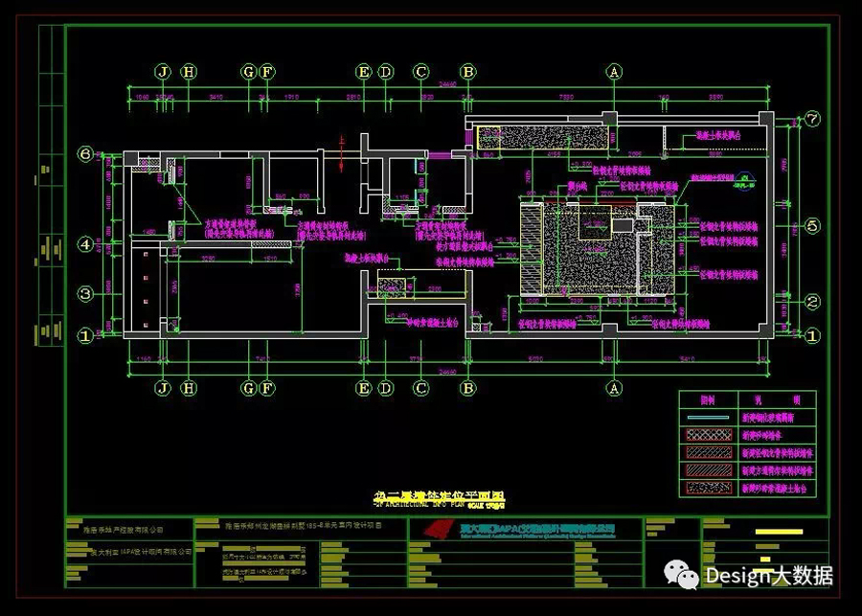Click the bottom speckled concrete legend swatch
The image size is (862, 616).
coord(709,489)
